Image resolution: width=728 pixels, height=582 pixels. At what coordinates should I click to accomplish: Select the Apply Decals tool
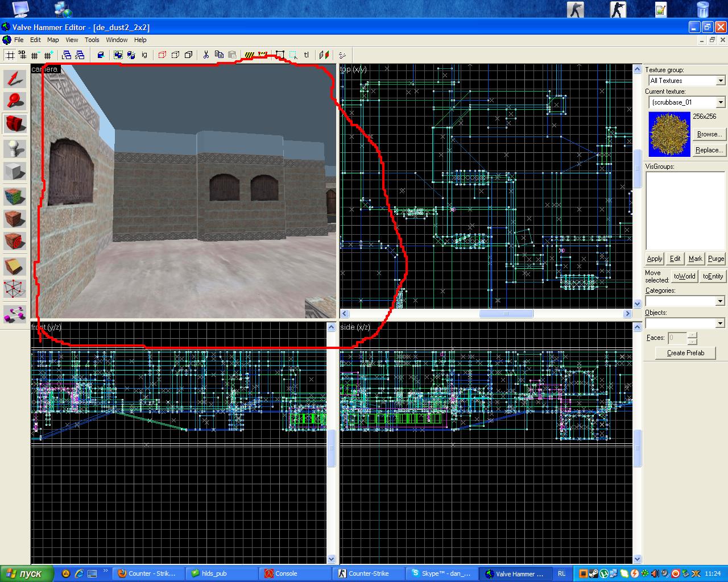pos(15,241)
